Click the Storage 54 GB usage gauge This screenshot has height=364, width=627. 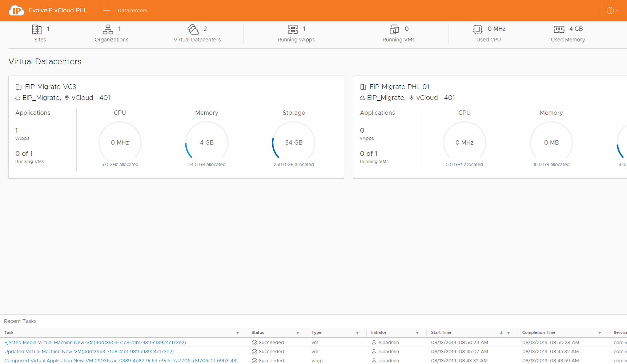coord(294,142)
